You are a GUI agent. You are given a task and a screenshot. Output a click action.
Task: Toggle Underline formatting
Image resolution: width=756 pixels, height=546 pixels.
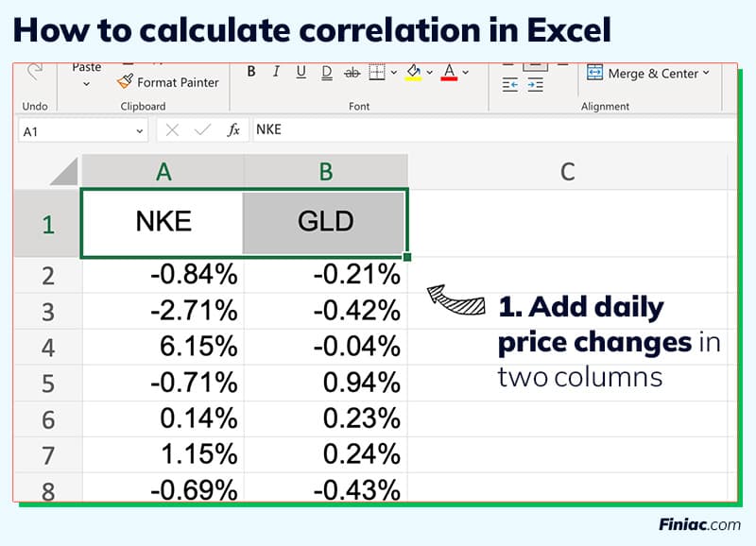coord(300,73)
